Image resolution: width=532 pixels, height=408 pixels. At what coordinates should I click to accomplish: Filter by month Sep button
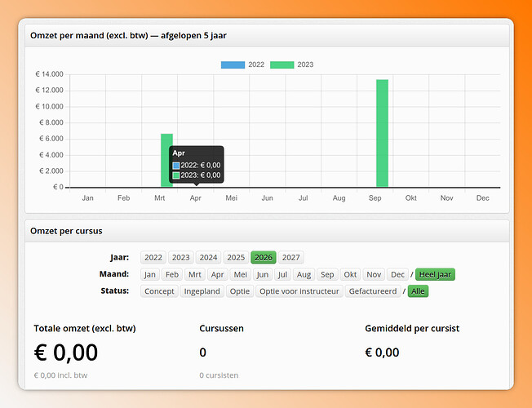pos(327,274)
